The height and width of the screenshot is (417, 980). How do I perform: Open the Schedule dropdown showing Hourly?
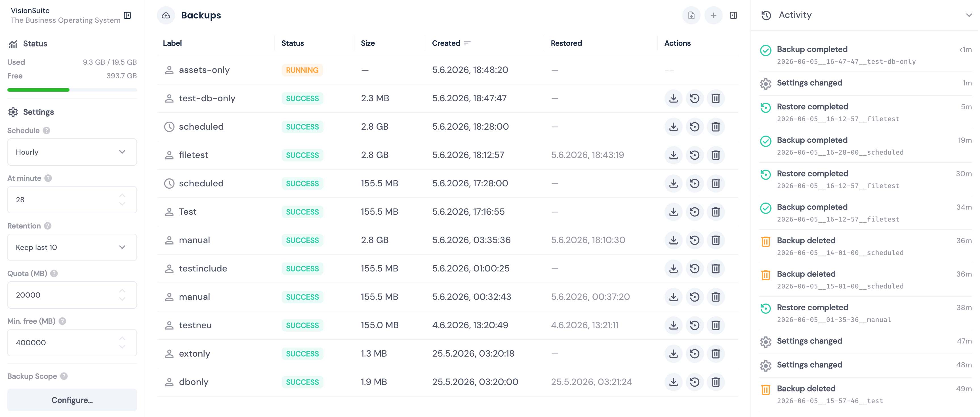[x=72, y=152]
